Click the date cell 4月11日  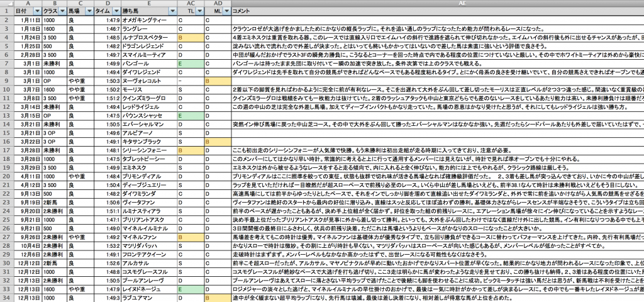pyautogui.click(x=28, y=176)
